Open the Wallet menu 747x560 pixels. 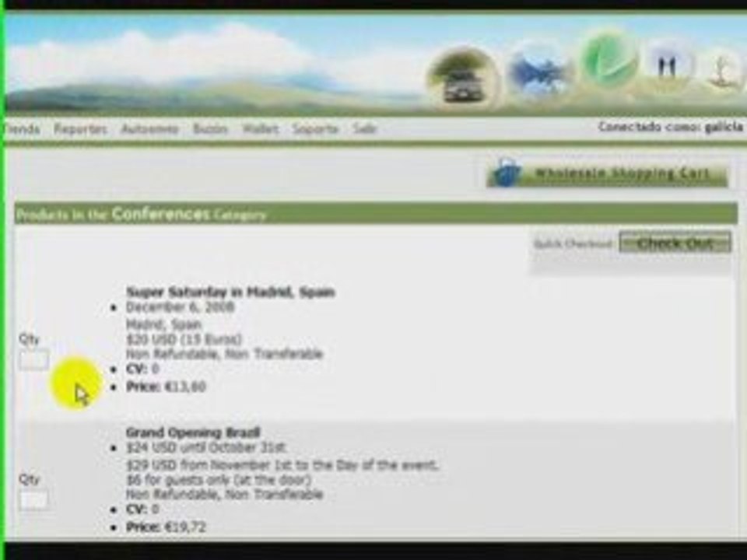260,128
